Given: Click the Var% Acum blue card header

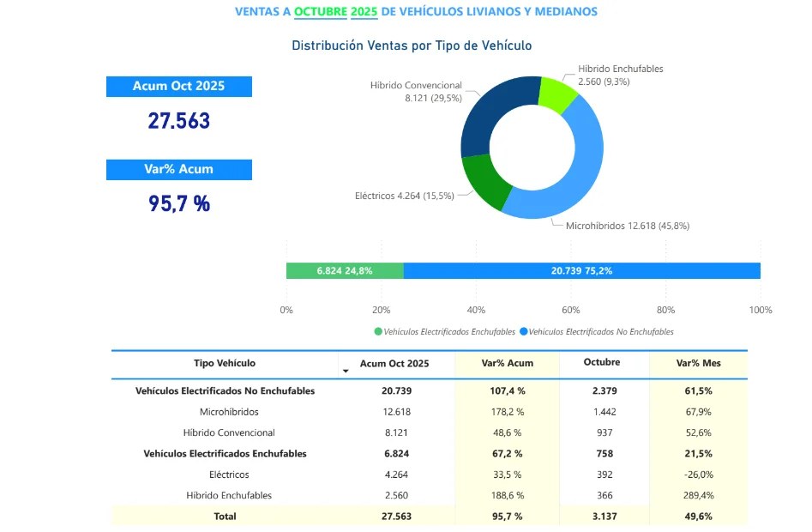Looking at the screenshot, I should (x=178, y=169).
